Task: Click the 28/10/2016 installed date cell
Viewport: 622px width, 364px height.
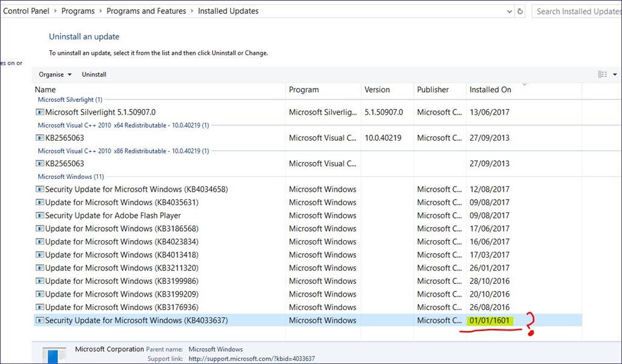Action: (x=490, y=281)
